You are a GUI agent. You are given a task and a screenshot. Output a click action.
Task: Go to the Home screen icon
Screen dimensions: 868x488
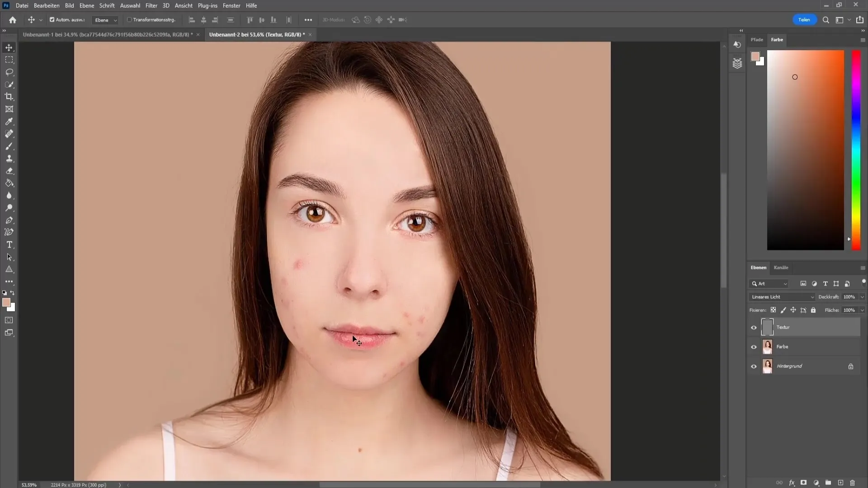coord(13,20)
